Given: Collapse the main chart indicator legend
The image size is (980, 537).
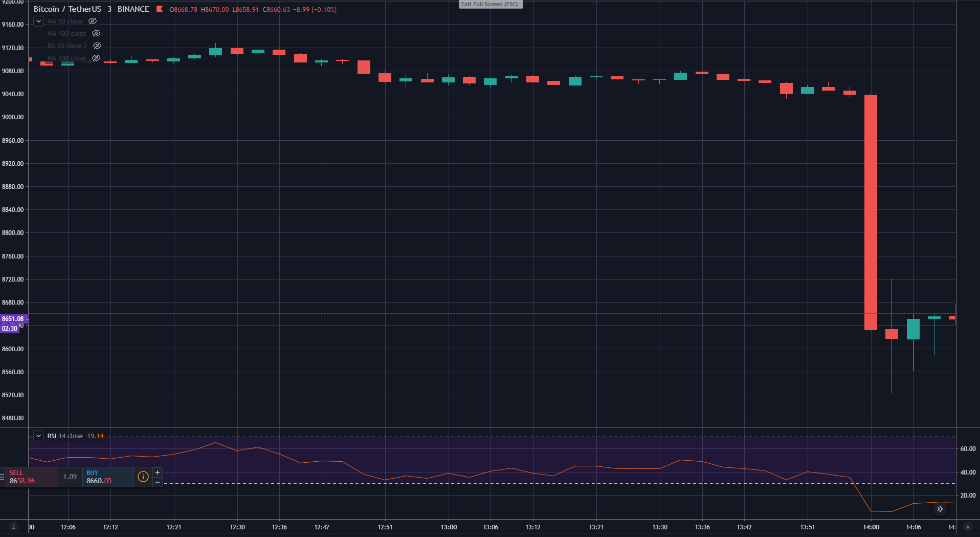Looking at the screenshot, I should (x=38, y=22).
